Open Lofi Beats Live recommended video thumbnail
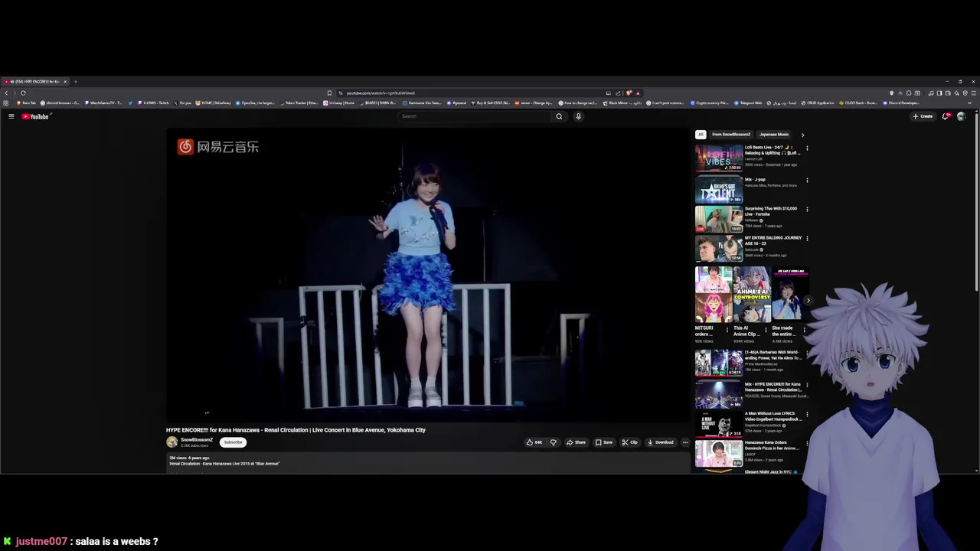 click(719, 158)
